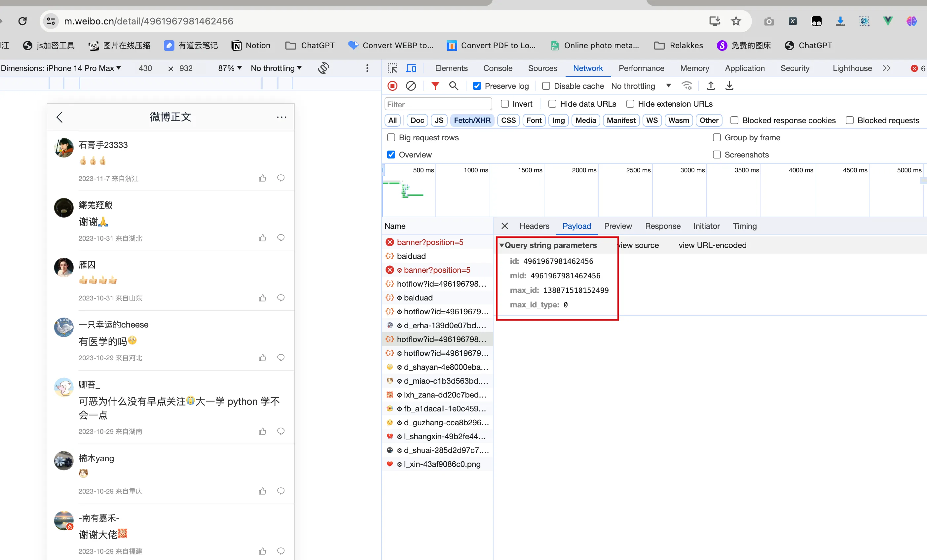Collapse Query string parameters section
Screen dimensions: 927x560
point(501,245)
